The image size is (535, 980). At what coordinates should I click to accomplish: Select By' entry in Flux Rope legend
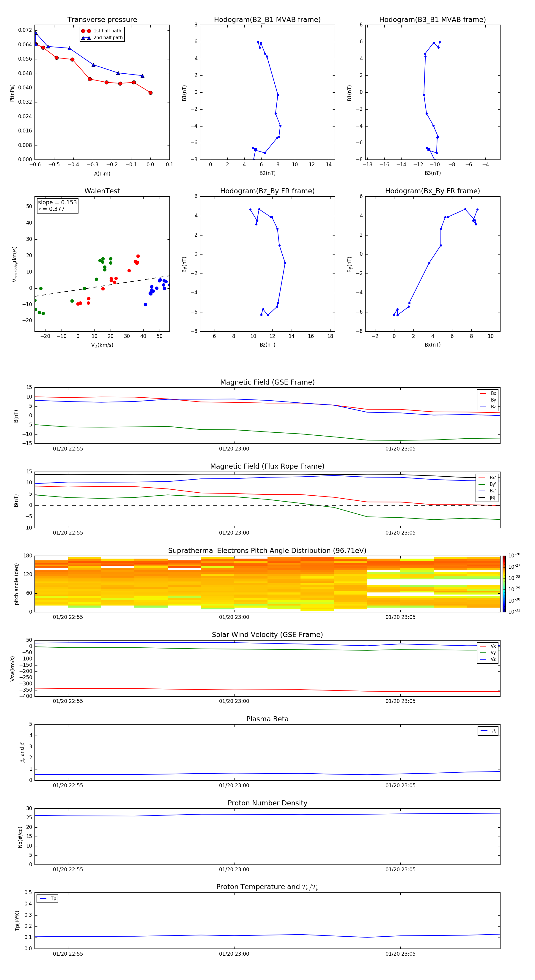point(487,484)
